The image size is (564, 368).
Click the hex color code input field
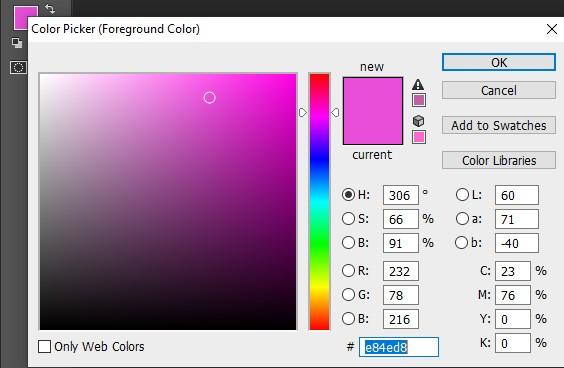point(399,347)
